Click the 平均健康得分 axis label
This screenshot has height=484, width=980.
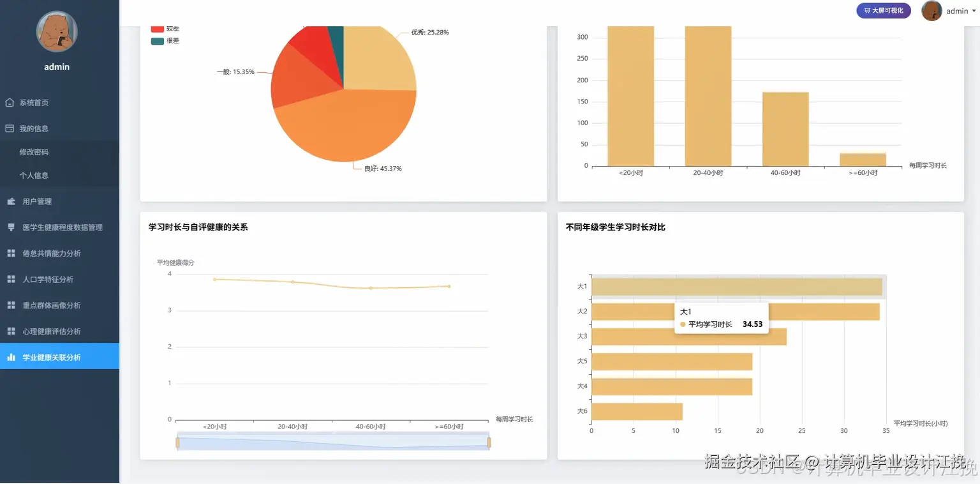pyautogui.click(x=175, y=262)
